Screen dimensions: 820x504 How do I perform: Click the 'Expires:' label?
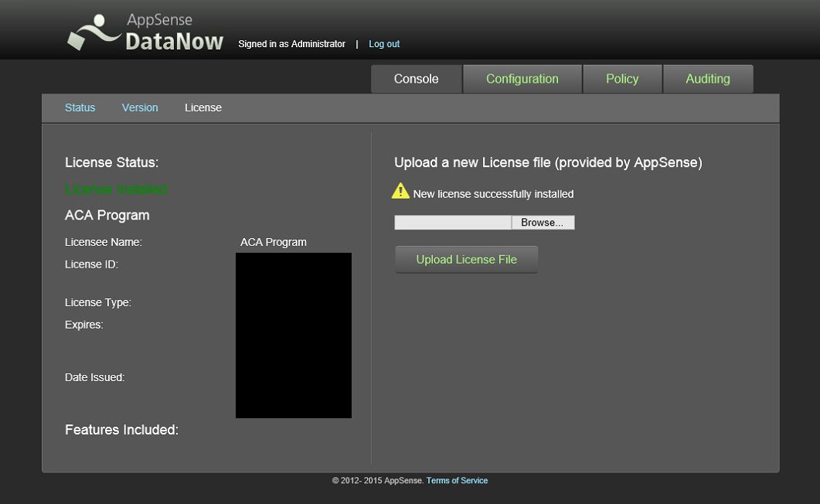click(84, 325)
